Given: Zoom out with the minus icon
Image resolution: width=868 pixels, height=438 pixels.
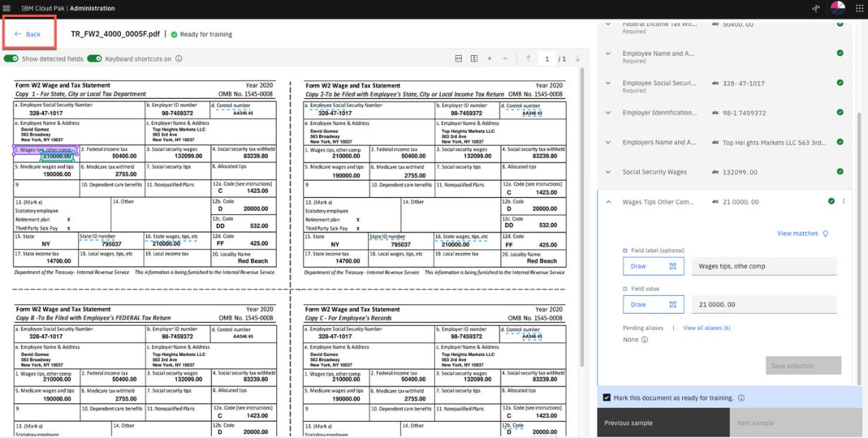Looking at the screenshot, I should click(505, 59).
